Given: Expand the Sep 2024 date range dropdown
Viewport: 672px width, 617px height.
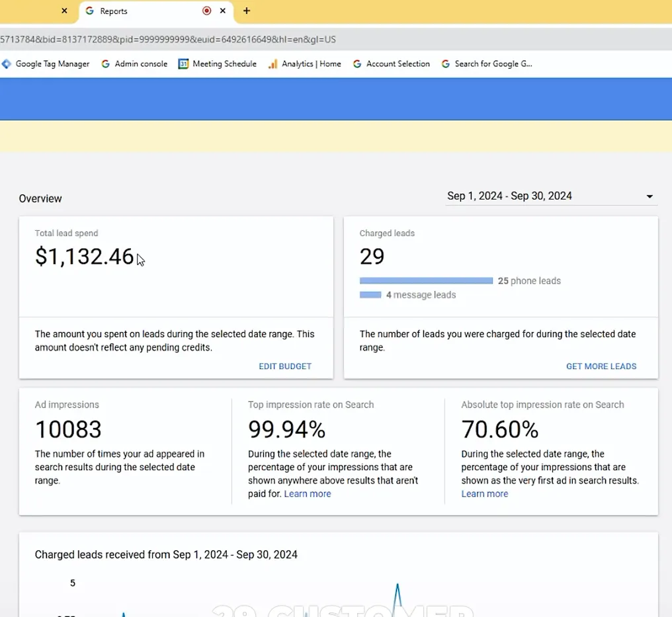Looking at the screenshot, I should click(551, 196).
